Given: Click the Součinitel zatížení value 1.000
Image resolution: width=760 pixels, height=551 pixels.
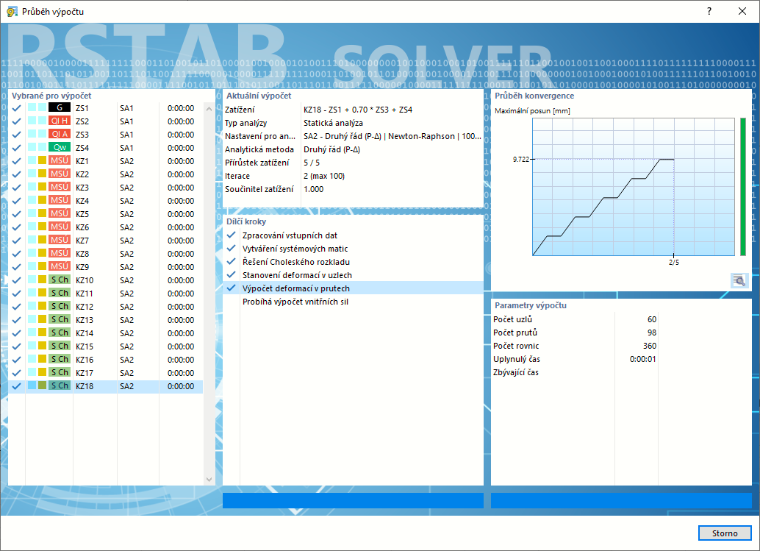Looking at the screenshot, I should point(313,189).
